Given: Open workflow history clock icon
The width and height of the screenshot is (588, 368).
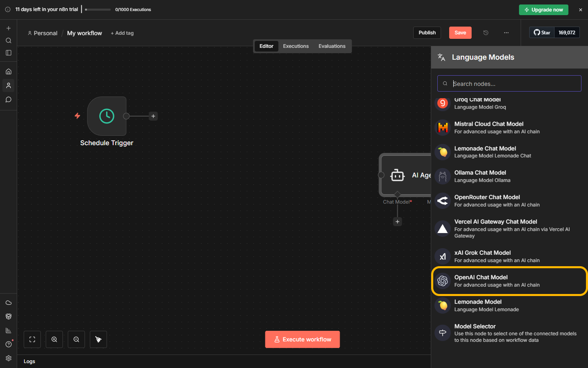Looking at the screenshot, I should [x=486, y=33].
